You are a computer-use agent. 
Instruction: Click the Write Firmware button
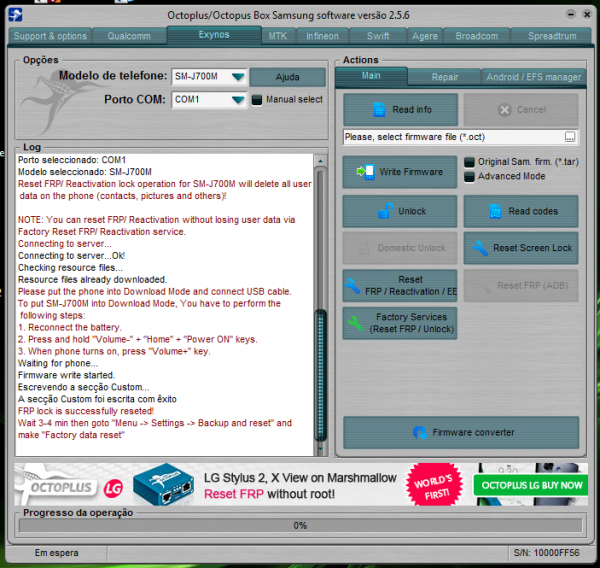coord(400,172)
